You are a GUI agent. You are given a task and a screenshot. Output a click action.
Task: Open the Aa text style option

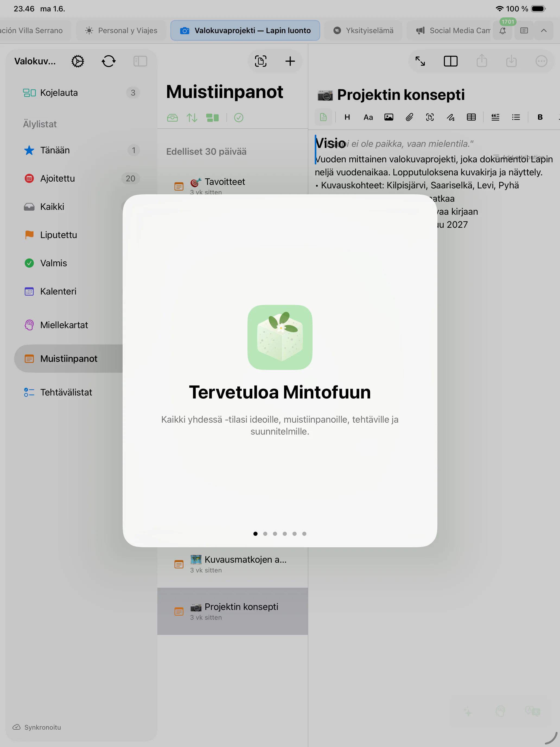pyautogui.click(x=368, y=117)
